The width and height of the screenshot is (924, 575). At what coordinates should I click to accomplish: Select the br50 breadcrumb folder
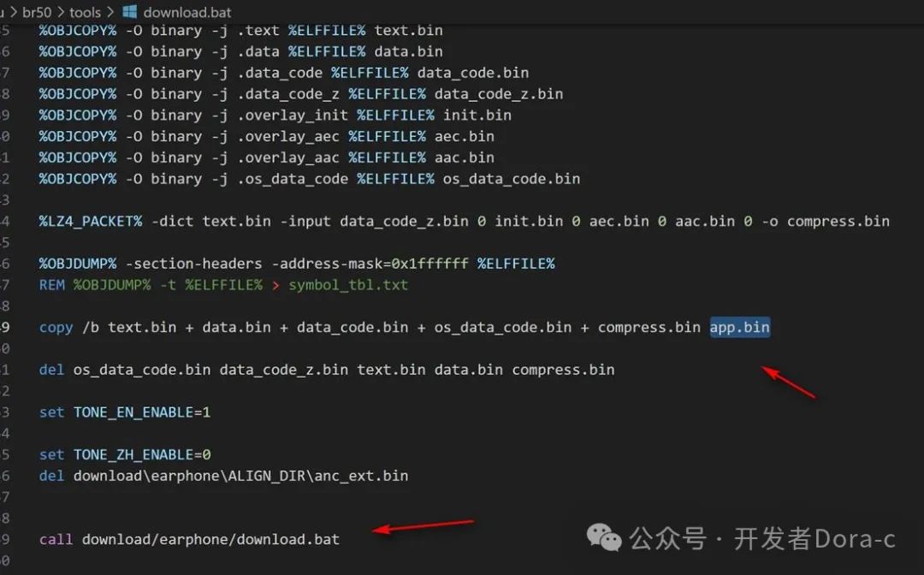pos(37,12)
